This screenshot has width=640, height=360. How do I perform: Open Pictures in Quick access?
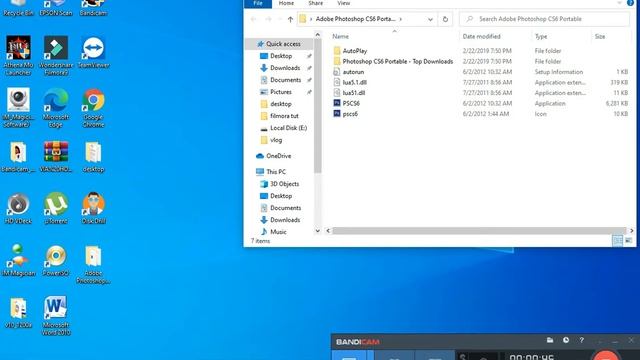tap(281, 92)
